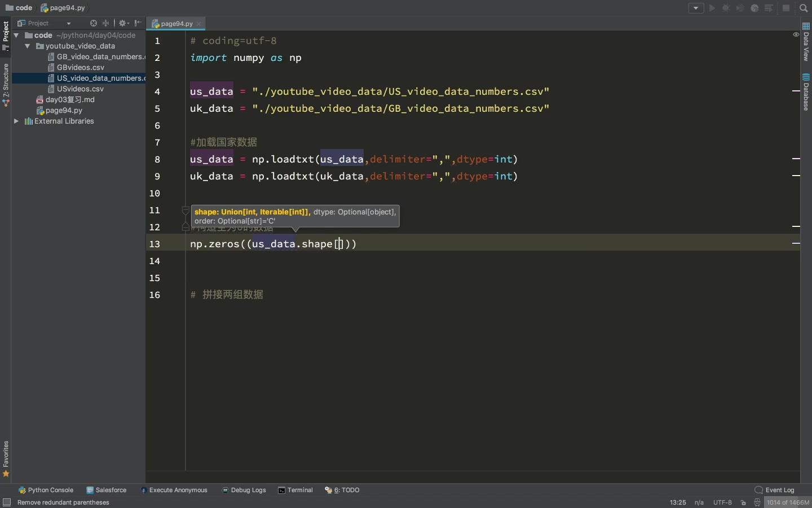Viewport: 812px width, 508px height.
Task: Click the fold marker on line 11
Action: click(x=185, y=211)
